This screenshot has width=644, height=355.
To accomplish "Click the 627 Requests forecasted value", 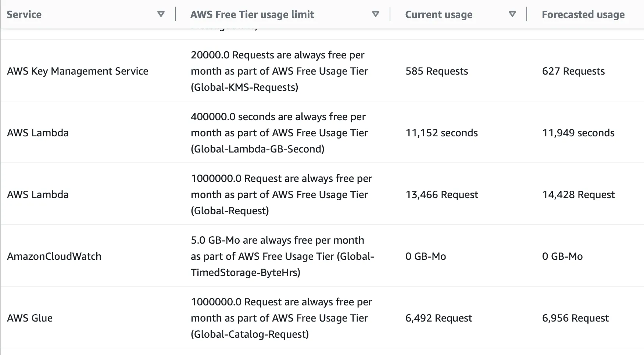I will [x=573, y=71].
